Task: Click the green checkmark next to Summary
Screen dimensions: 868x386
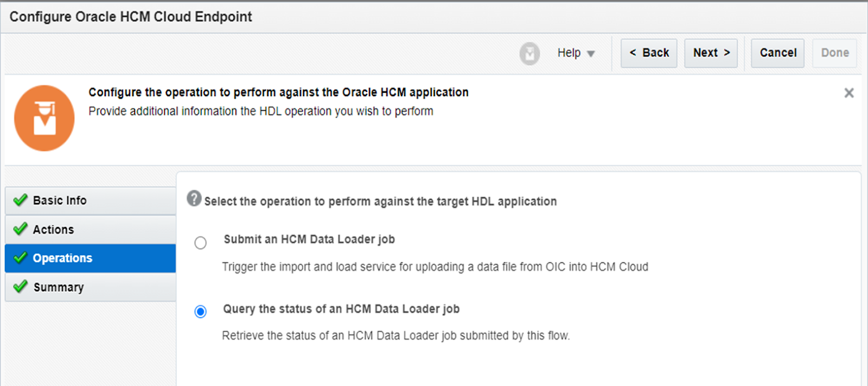Action: [x=21, y=287]
